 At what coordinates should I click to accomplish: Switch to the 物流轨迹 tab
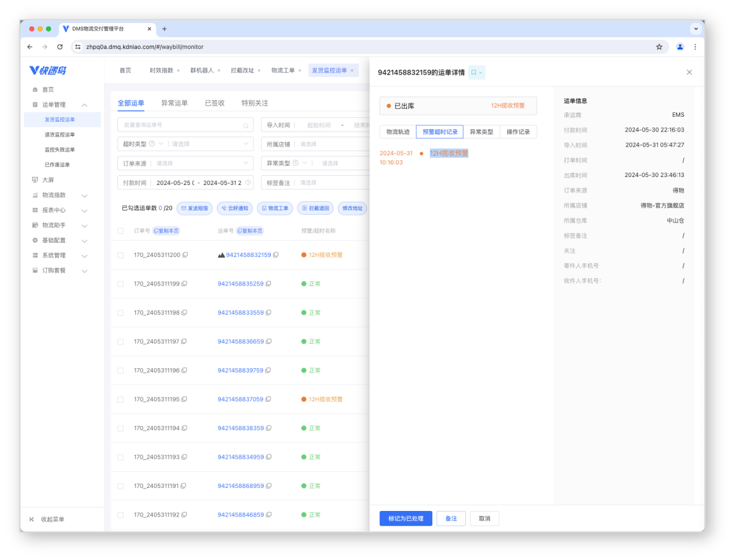coord(398,132)
